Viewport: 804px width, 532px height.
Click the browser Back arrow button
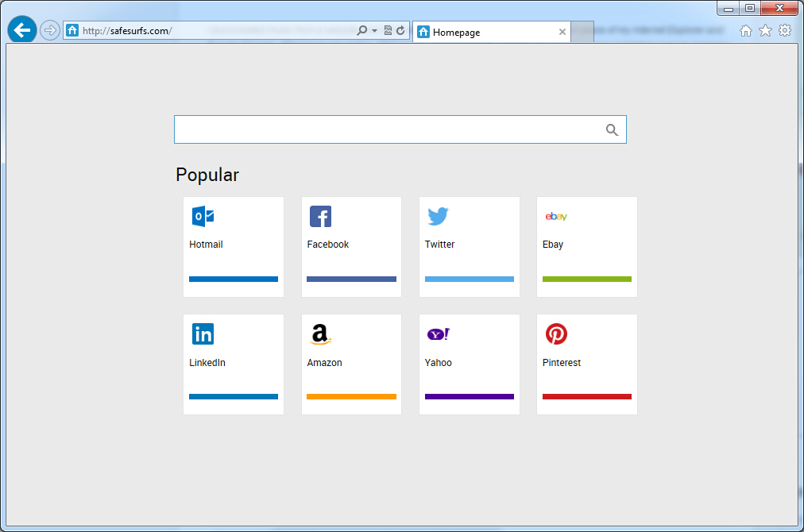pos(22,30)
